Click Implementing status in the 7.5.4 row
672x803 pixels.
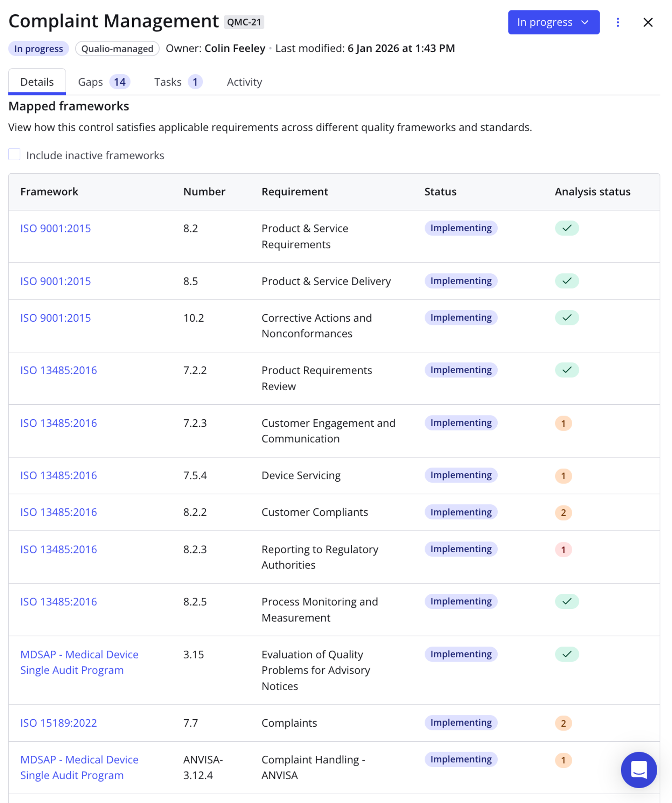461,475
